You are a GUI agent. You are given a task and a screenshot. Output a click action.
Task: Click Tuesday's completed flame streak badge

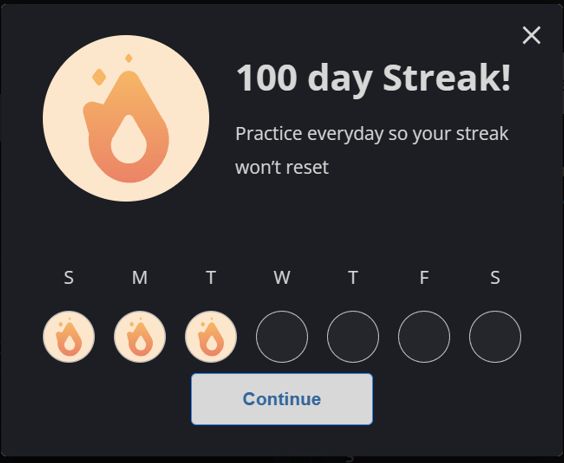[x=211, y=337]
